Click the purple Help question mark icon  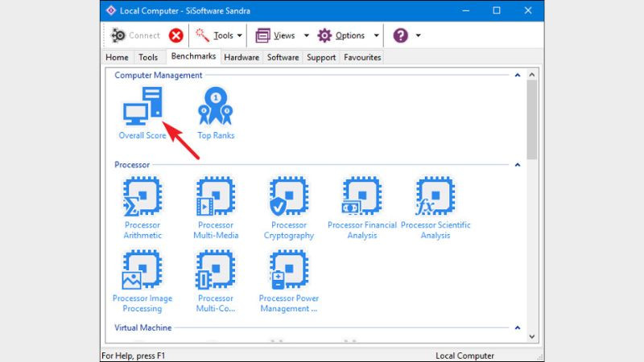click(x=400, y=35)
